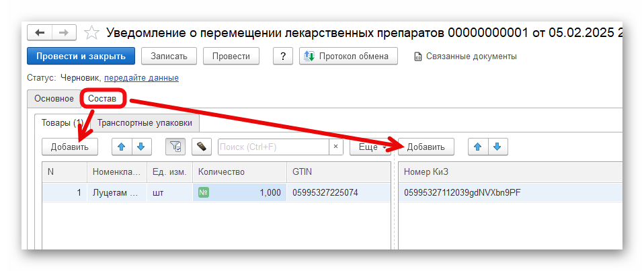
Task: Click the Ед. изм. column header
Action: click(170, 172)
